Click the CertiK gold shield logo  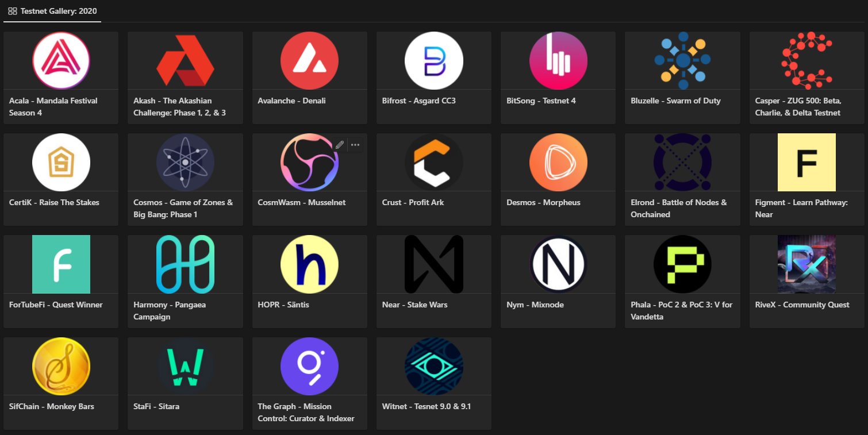pos(61,162)
